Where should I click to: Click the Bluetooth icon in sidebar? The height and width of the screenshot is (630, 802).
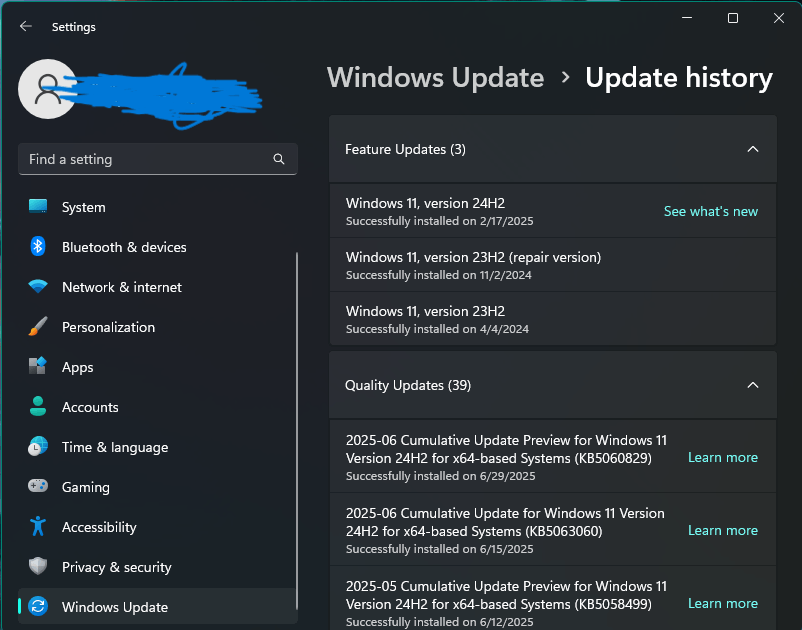point(38,246)
